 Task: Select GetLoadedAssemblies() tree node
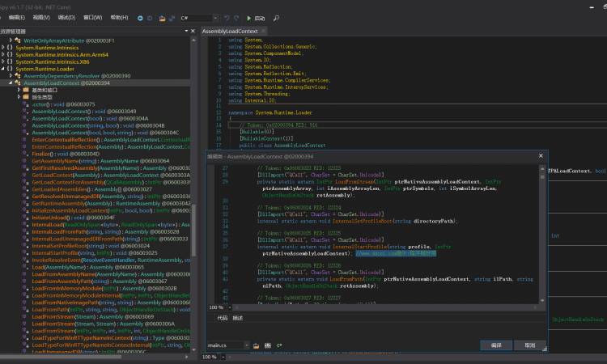coord(91,189)
